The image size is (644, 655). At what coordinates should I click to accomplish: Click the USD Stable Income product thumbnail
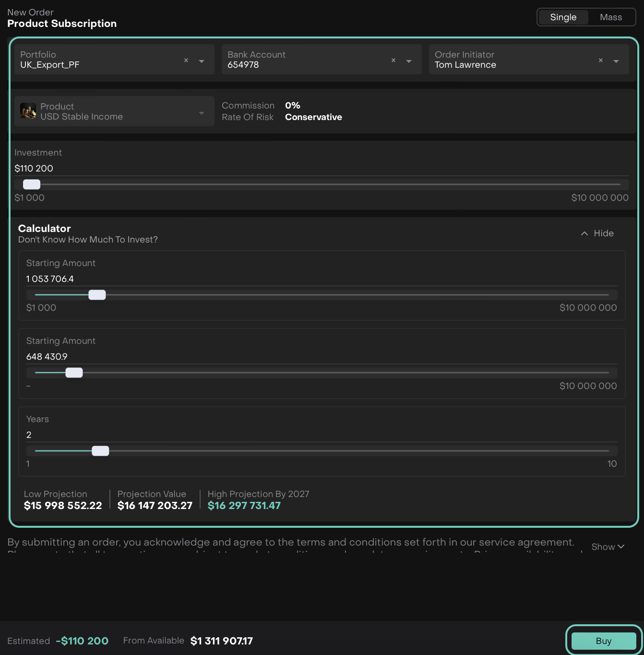(x=28, y=111)
